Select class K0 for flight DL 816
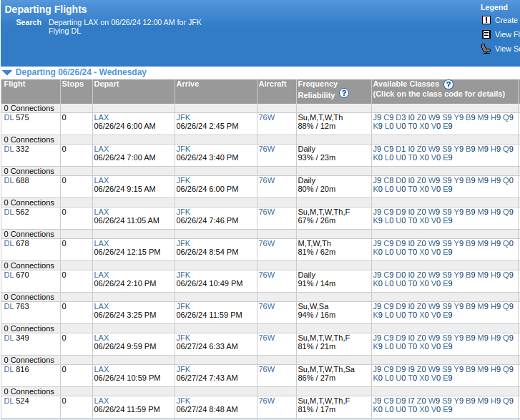The height and width of the screenshot is (420, 520). click(378, 378)
